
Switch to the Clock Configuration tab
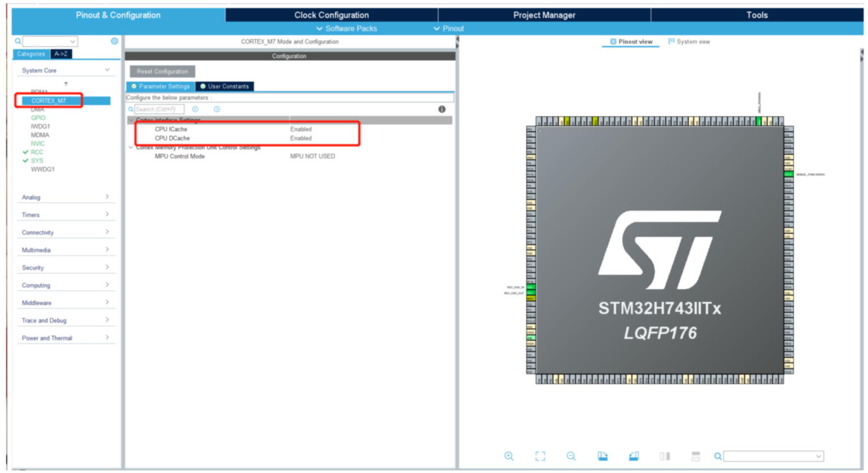pyautogui.click(x=331, y=15)
